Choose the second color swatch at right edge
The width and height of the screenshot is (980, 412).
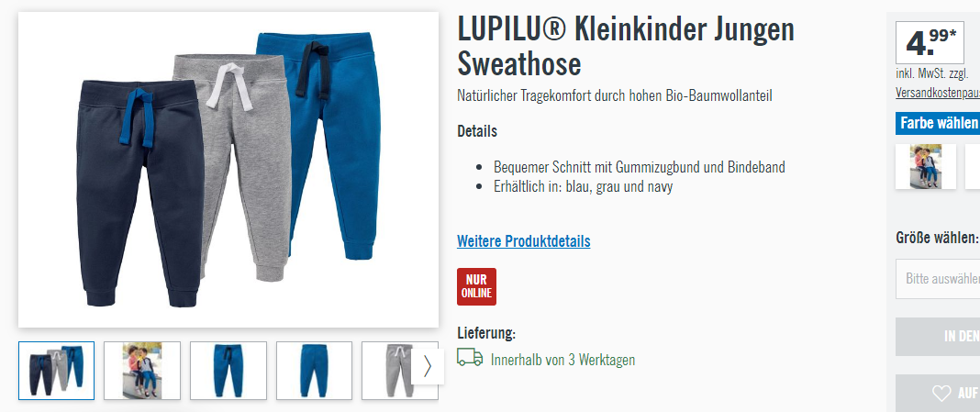[974, 166]
